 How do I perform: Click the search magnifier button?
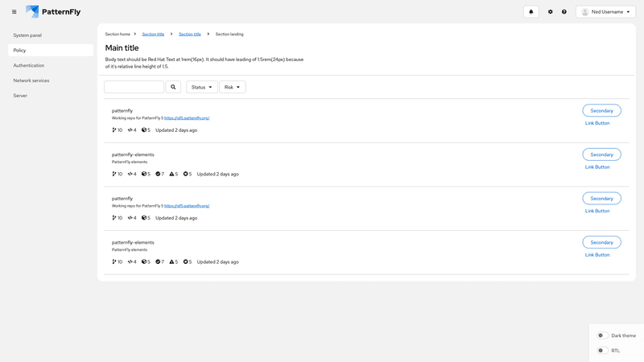(x=173, y=87)
